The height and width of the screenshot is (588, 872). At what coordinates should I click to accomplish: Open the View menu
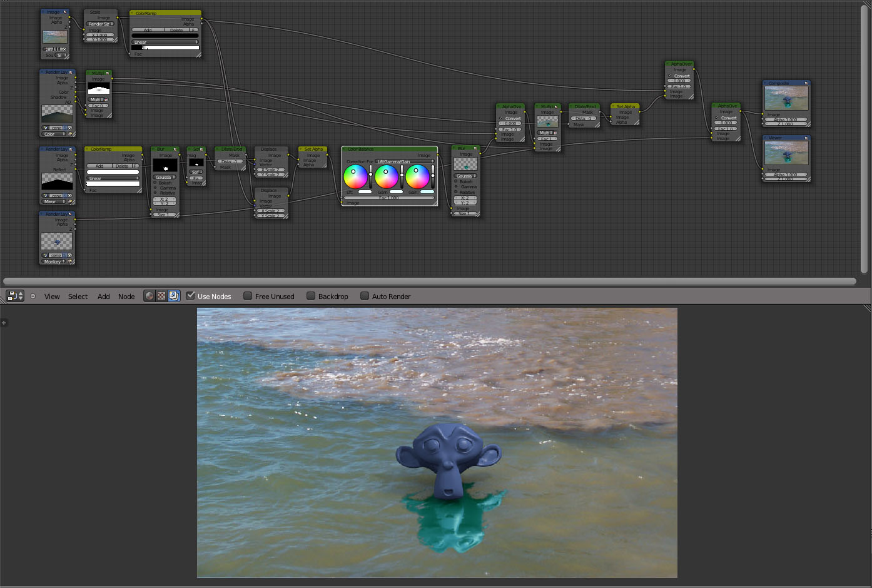click(x=52, y=297)
